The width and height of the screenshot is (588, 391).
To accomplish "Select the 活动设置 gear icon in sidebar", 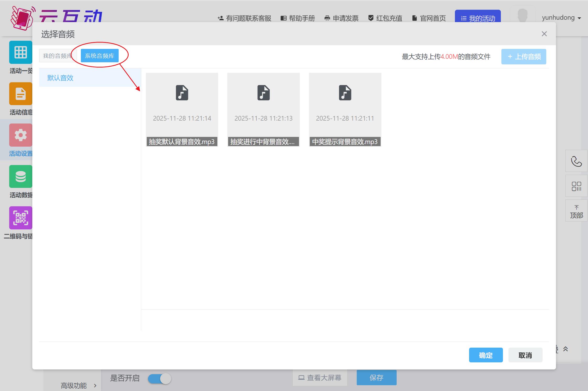I will (x=20, y=135).
